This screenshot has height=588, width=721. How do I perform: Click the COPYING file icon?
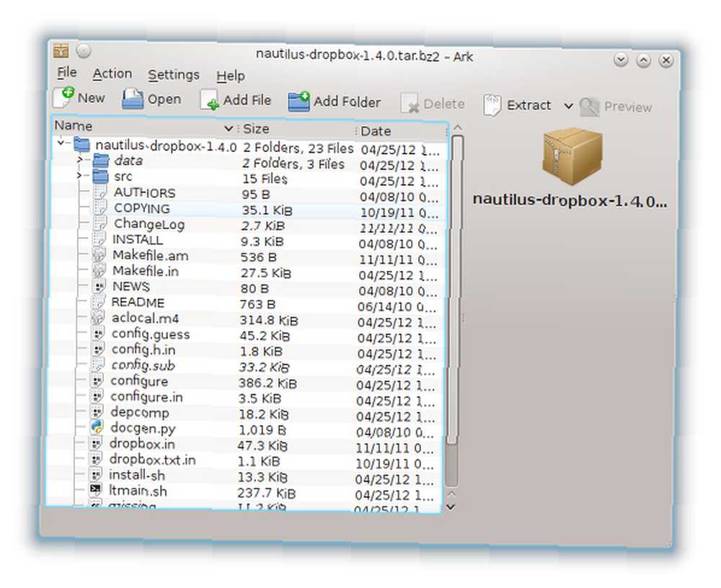tap(99, 208)
